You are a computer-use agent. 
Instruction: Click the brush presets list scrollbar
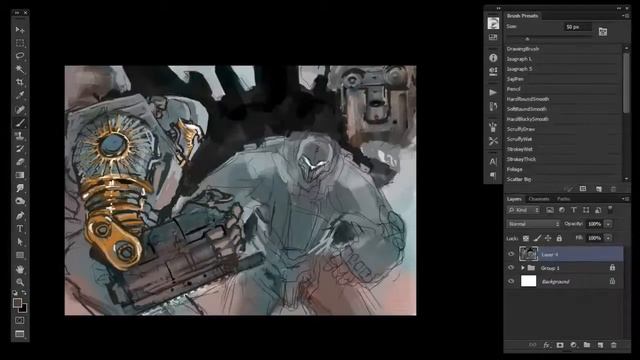pyautogui.click(x=626, y=82)
